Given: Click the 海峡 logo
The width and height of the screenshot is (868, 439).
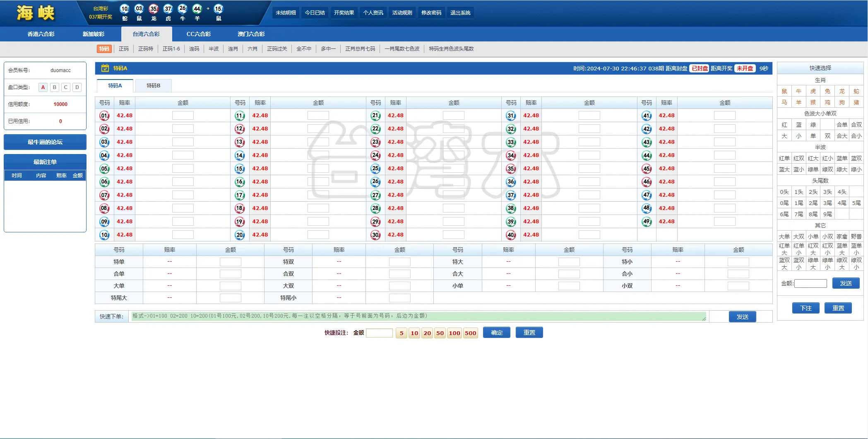Looking at the screenshot, I should click(36, 13).
